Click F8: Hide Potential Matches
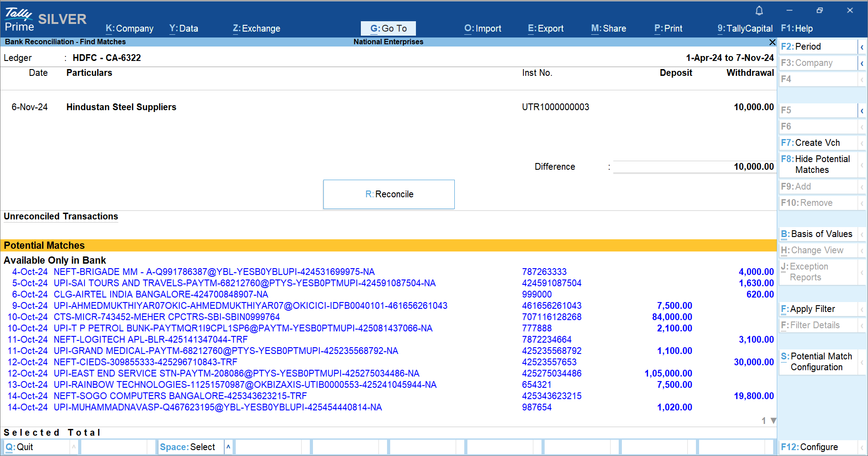Screen dimensions: 868x456 818,165
